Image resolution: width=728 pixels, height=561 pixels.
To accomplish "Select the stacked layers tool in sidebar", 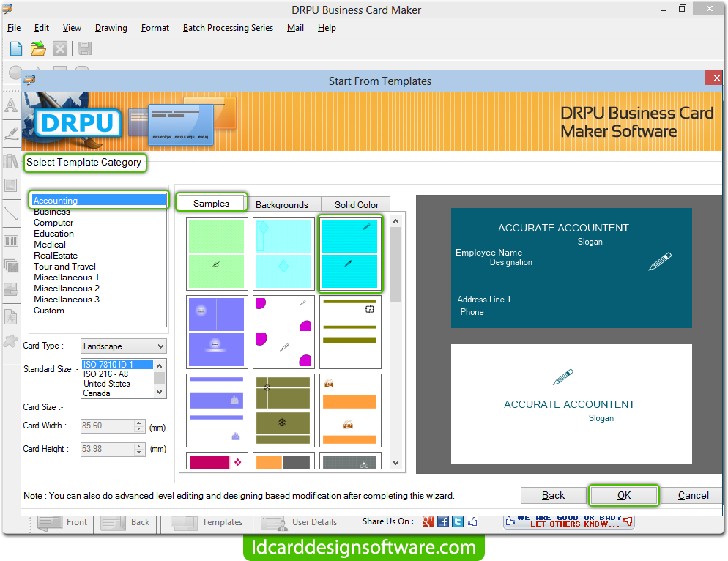I will tap(11, 265).
